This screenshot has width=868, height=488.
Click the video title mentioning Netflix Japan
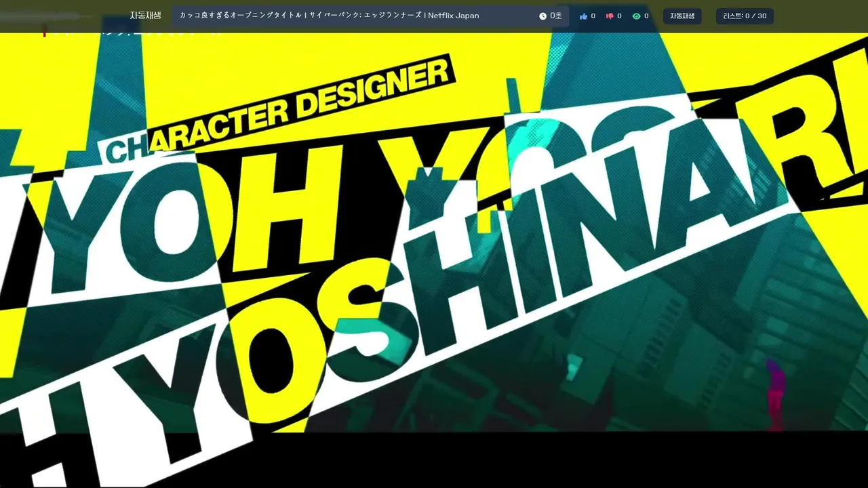pyautogui.click(x=329, y=16)
